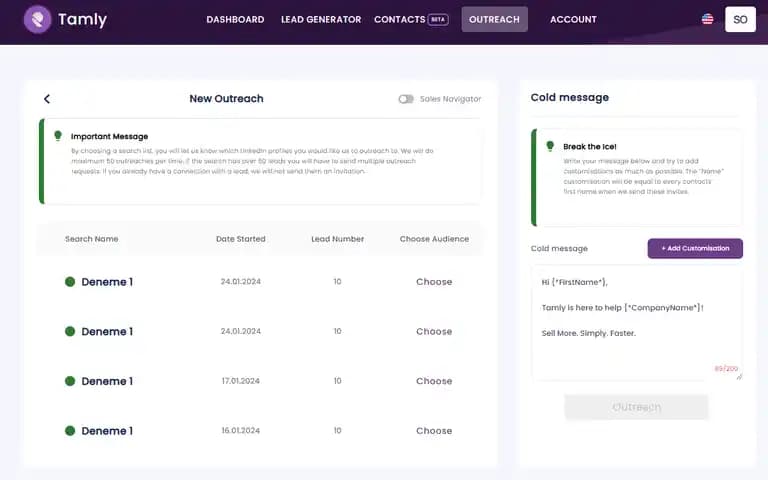Switch to the Contacts beta page

[411, 20]
